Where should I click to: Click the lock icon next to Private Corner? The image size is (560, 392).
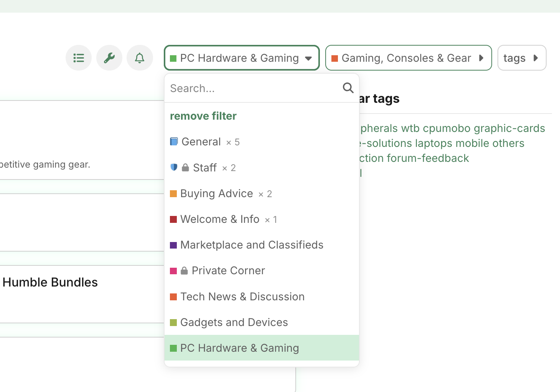(184, 271)
